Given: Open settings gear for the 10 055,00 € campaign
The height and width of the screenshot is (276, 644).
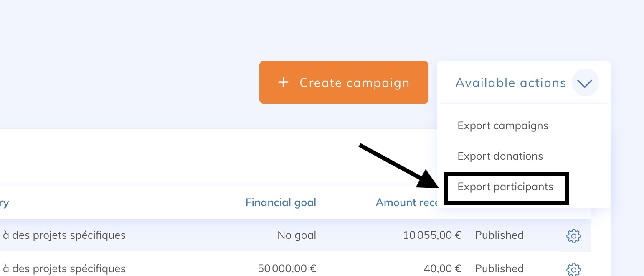Looking at the screenshot, I should pos(573,236).
